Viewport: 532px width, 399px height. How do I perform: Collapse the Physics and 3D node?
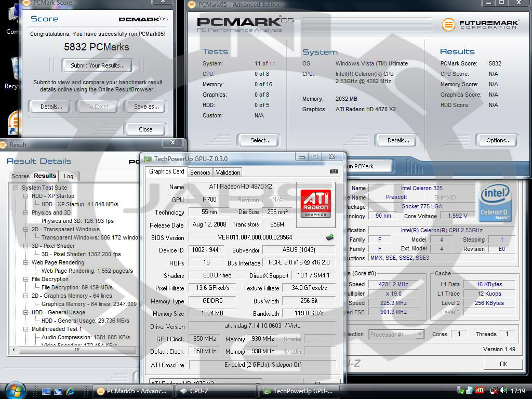coord(25,212)
